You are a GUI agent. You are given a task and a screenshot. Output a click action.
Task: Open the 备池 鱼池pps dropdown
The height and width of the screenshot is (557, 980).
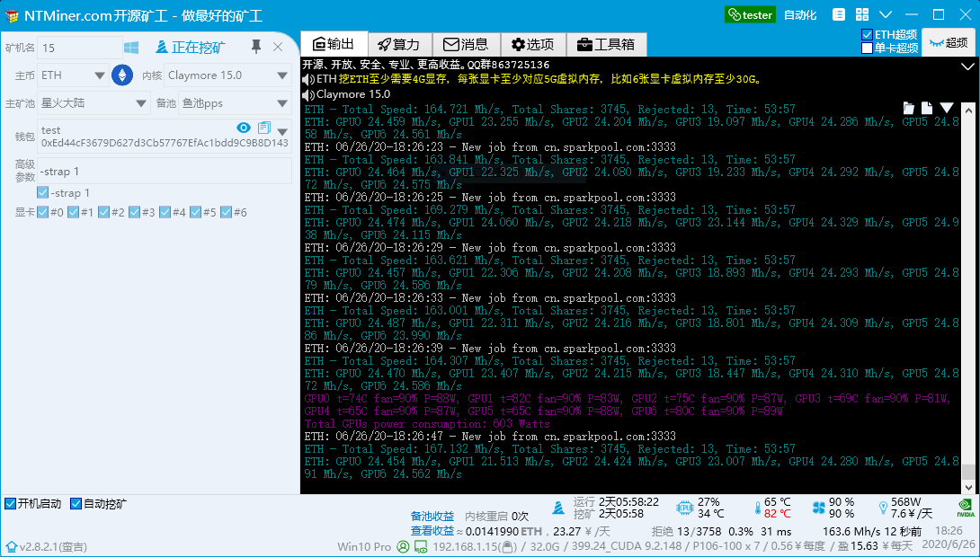tap(235, 103)
